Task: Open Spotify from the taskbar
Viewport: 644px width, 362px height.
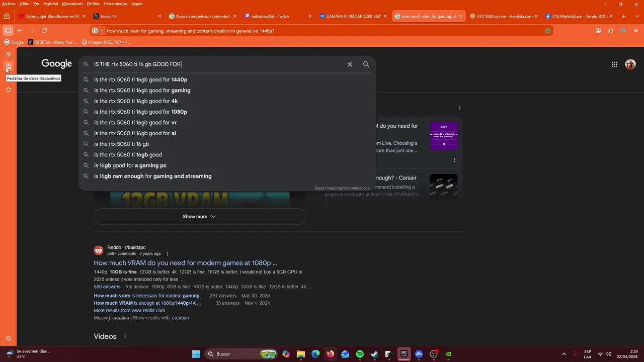Action: pos(360,354)
